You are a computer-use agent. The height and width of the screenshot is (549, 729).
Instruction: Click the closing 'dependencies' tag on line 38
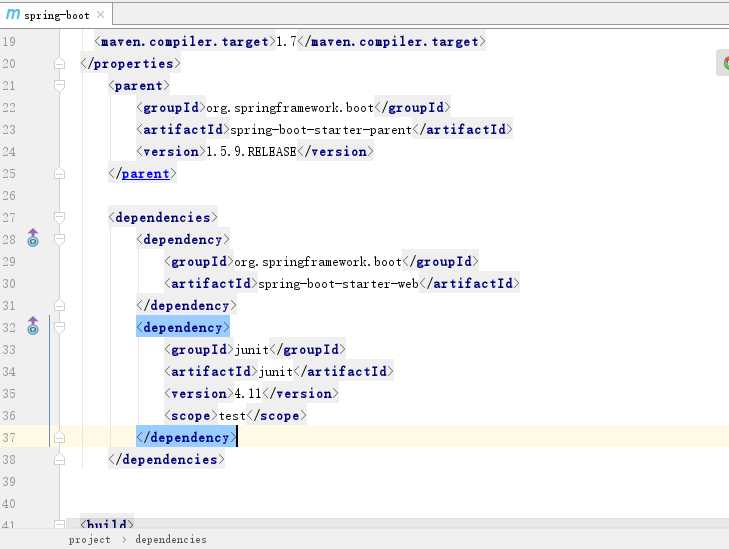166,460
